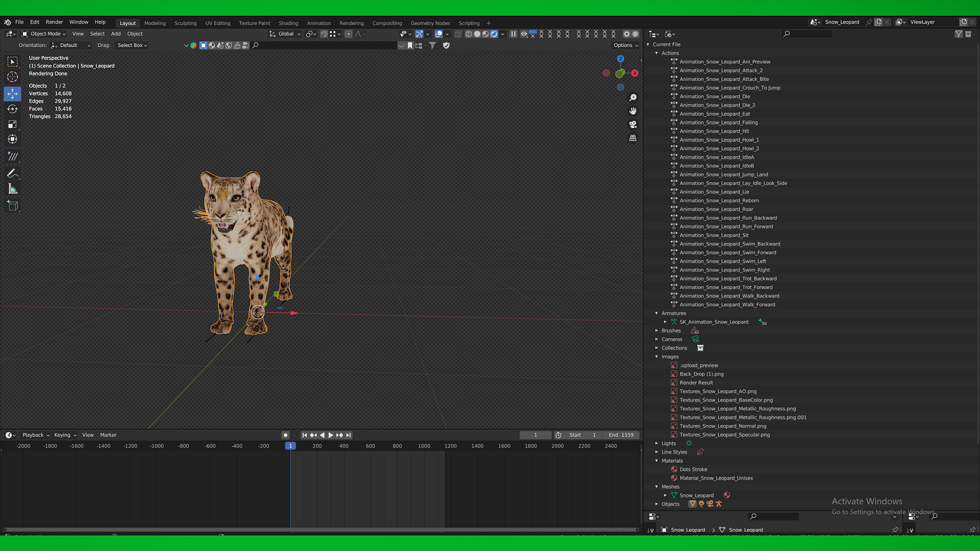
Task: Add a new view layer next to ViewLayer
Action: (x=963, y=22)
